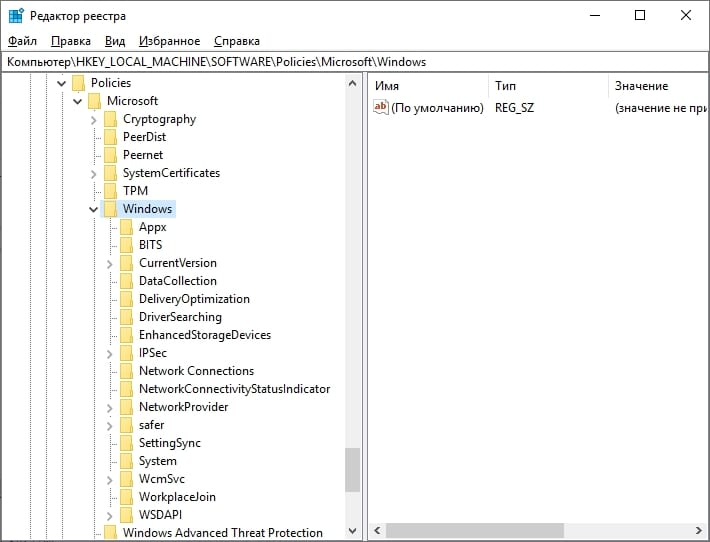Click the PeerDist folder icon
Screen dimensions: 710x542
pyautogui.click(x=110, y=137)
